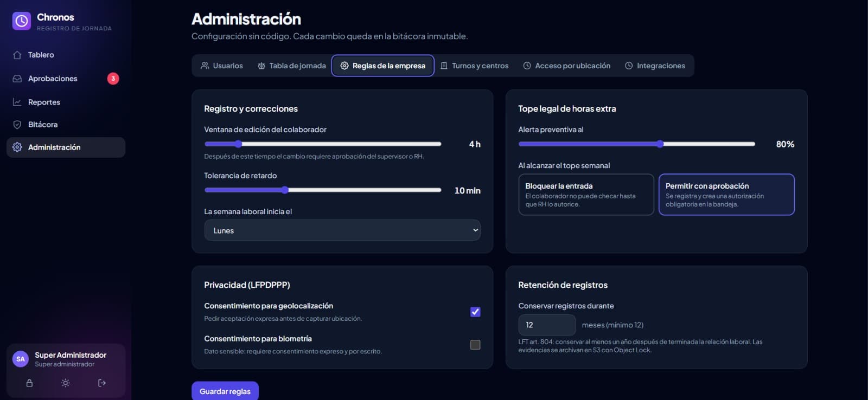Open the Acceso por ubicación tab

pyautogui.click(x=567, y=66)
